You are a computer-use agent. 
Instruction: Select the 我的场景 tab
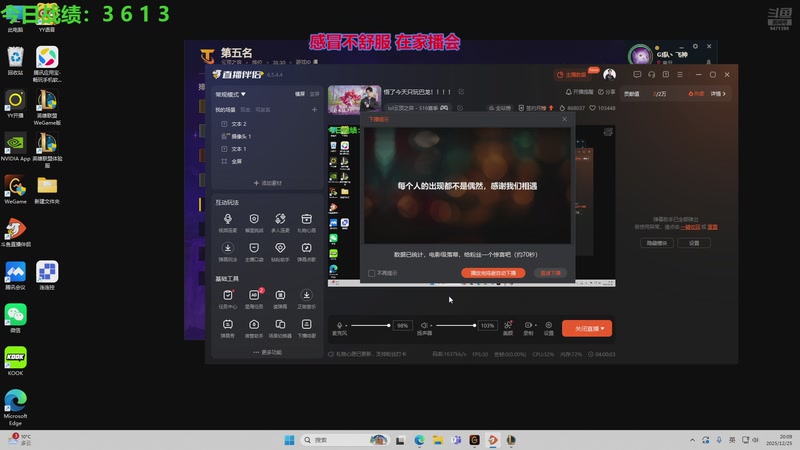226,110
